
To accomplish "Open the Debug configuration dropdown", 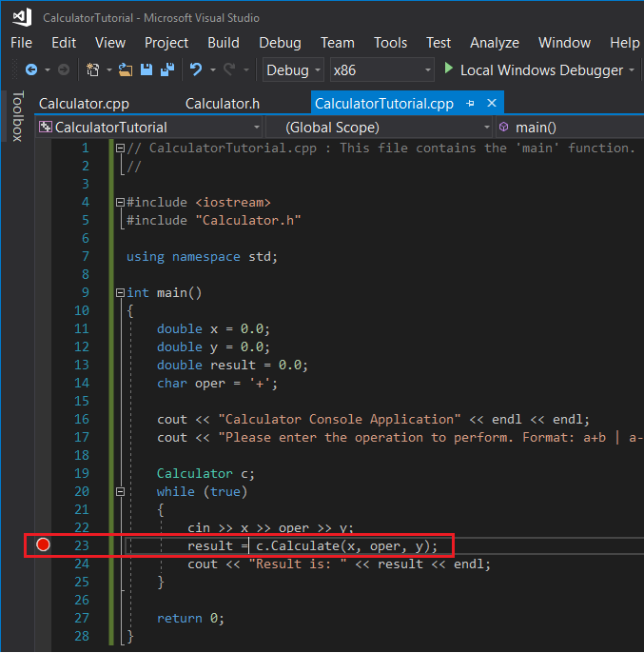I will (x=294, y=70).
